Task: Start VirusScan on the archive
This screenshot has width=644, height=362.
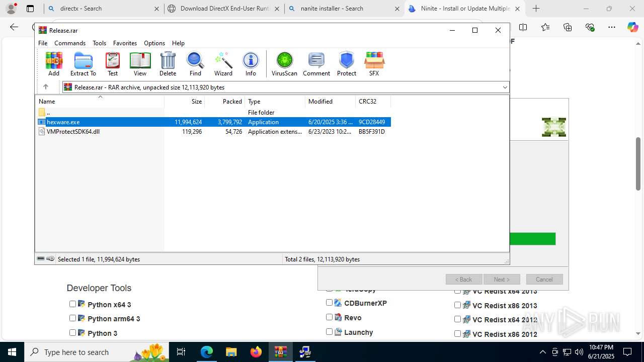Action: pyautogui.click(x=284, y=64)
